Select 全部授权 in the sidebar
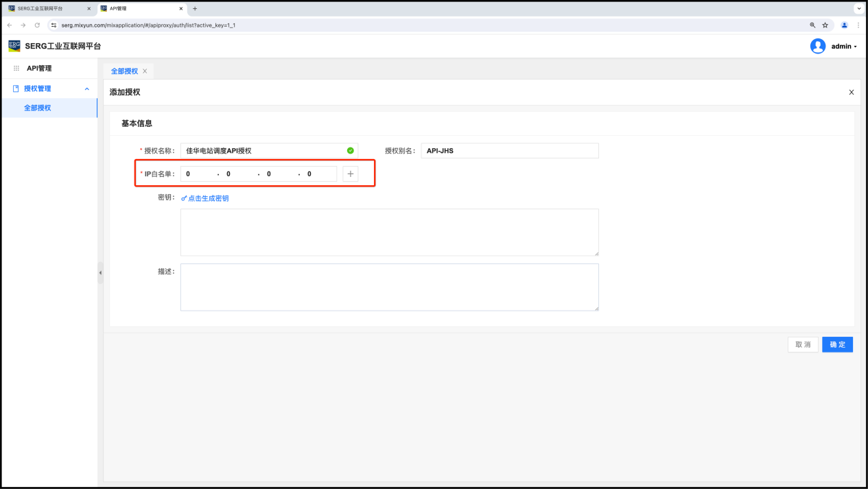 [x=38, y=108]
